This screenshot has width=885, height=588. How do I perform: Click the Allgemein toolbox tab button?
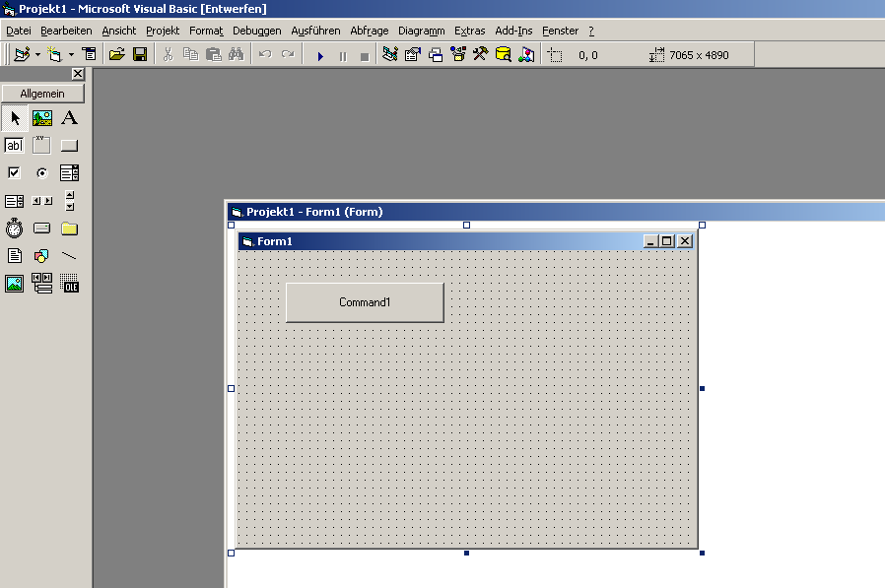tap(43, 94)
